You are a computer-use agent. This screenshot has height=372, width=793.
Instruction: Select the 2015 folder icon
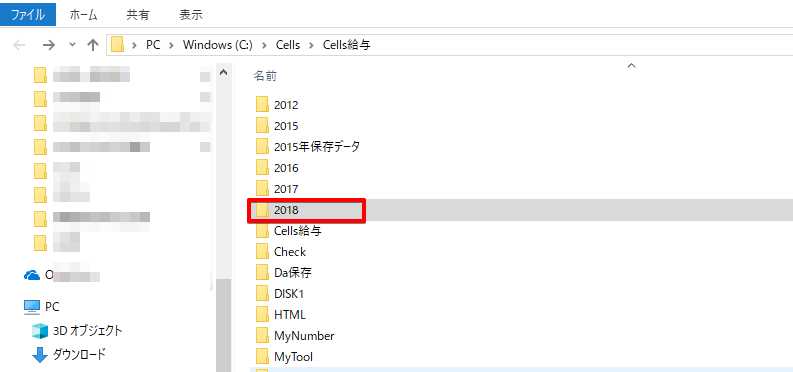coord(262,125)
